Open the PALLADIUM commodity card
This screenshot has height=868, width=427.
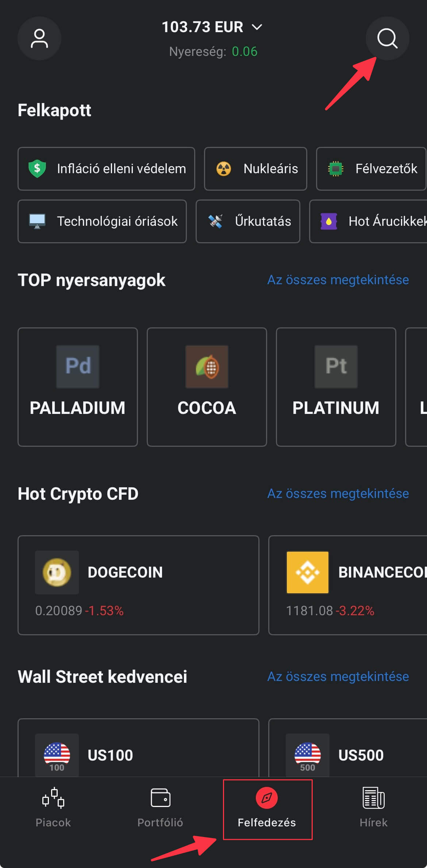click(78, 387)
